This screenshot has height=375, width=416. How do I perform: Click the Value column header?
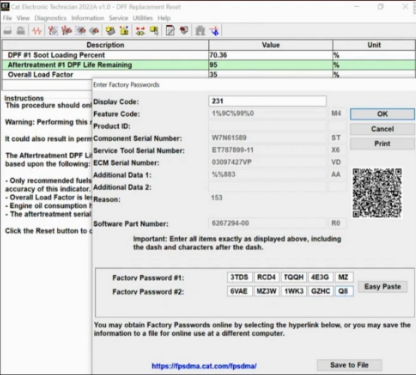tap(270, 45)
